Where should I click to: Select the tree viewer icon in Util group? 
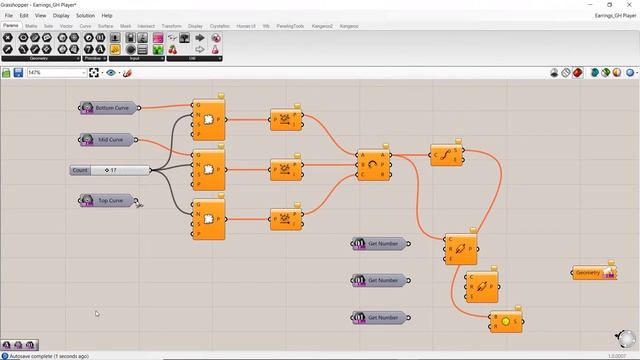(185, 38)
